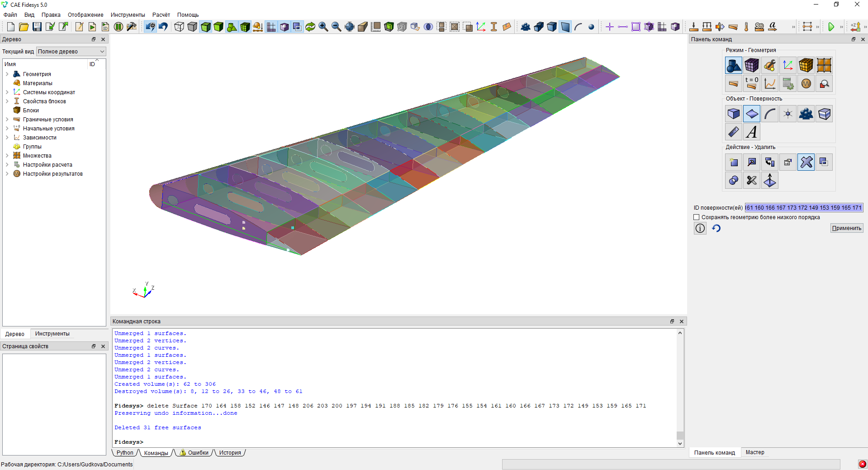Switch to Инструменты tab under tree
The height and width of the screenshot is (470, 868).
tap(52, 334)
